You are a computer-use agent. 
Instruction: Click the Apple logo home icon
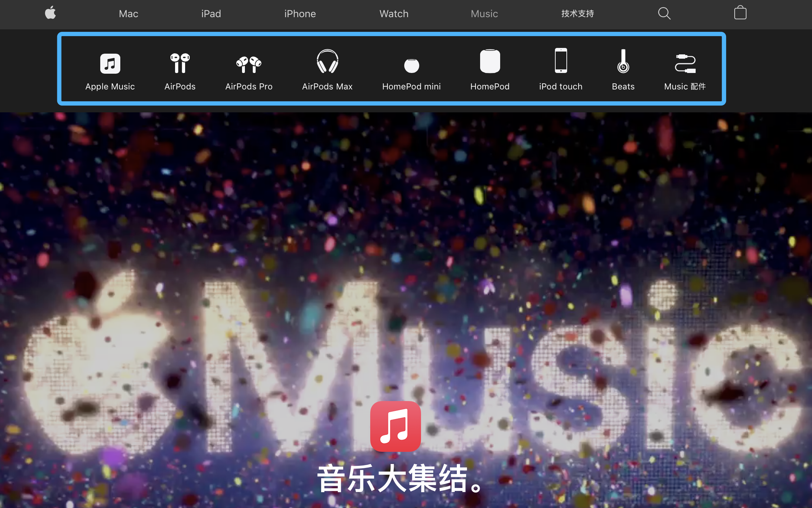pos(50,13)
